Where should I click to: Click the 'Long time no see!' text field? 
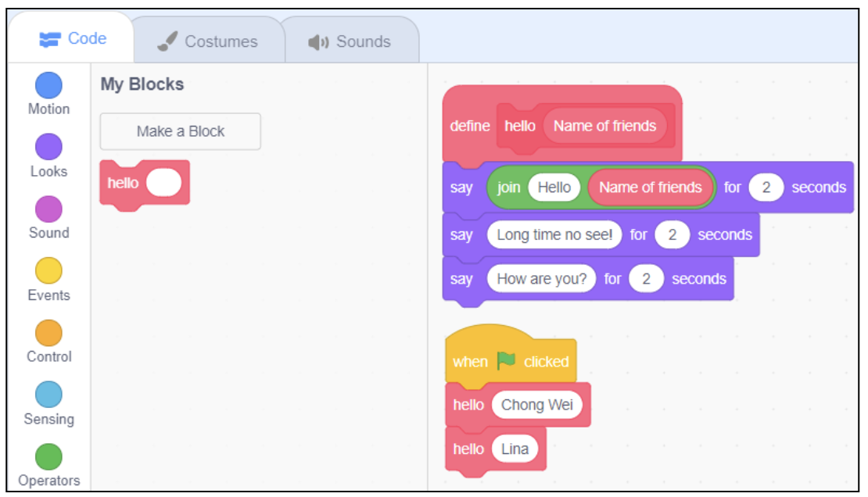(x=554, y=234)
